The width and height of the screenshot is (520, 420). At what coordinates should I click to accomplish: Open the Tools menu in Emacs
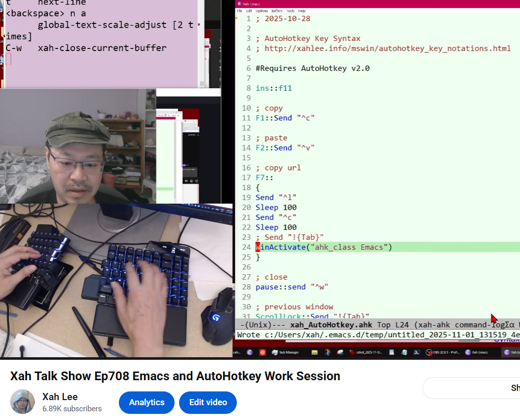coord(290,11)
